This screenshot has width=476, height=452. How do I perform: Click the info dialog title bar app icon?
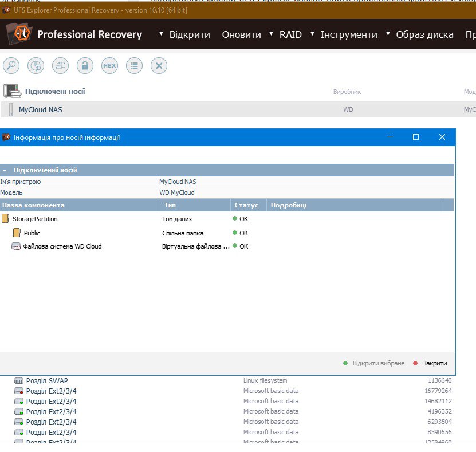[x=6, y=137]
